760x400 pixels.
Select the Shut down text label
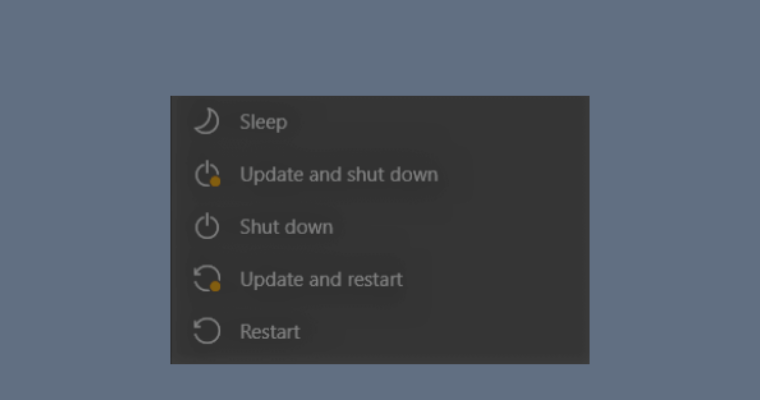[286, 227]
